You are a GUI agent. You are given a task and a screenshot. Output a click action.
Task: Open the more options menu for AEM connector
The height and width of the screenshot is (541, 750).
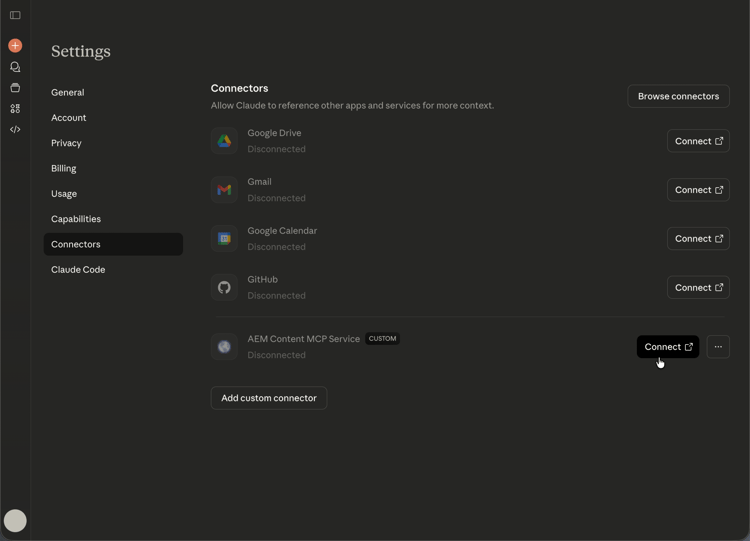point(718,347)
